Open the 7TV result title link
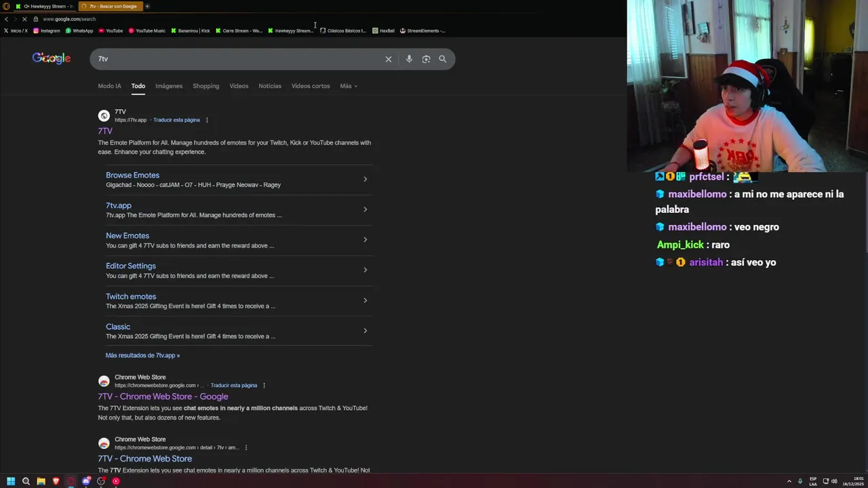This screenshot has height=488, width=868. [105, 131]
